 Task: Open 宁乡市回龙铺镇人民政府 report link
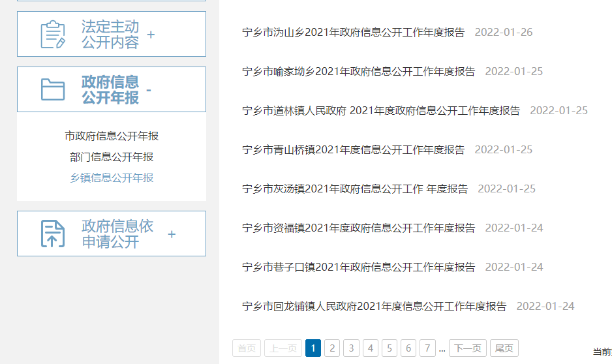coord(374,306)
